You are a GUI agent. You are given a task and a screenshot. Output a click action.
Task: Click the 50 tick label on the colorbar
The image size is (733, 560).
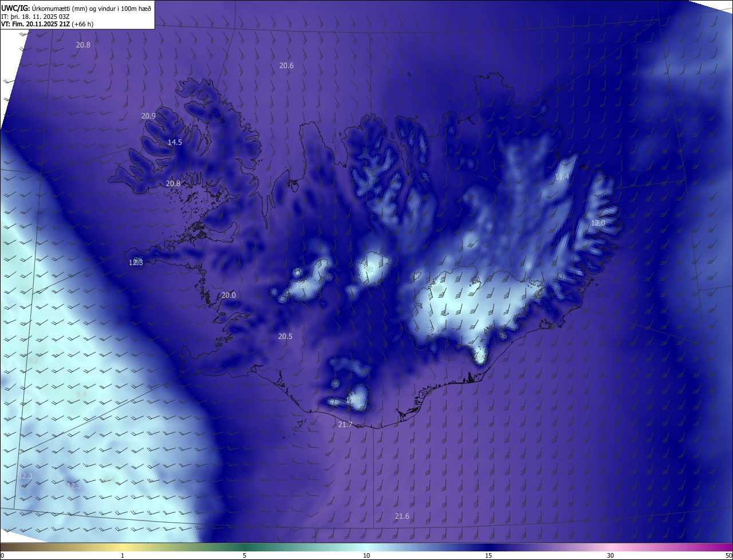point(728,555)
